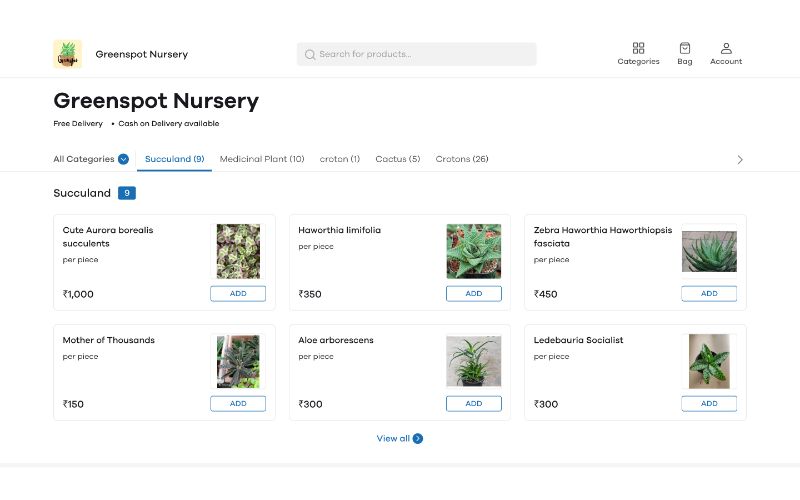Open the Aloe arborescens photo

pyautogui.click(x=473, y=361)
